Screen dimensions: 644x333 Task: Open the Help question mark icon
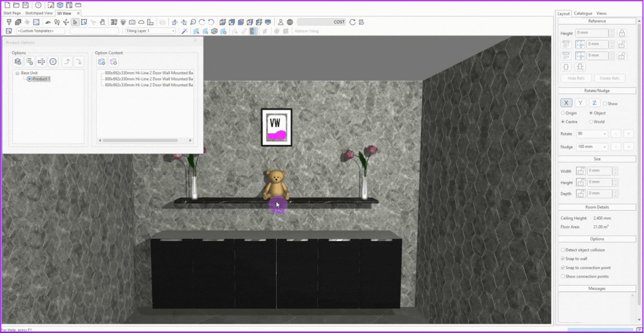pyautogui.click(x=38, y=5)
